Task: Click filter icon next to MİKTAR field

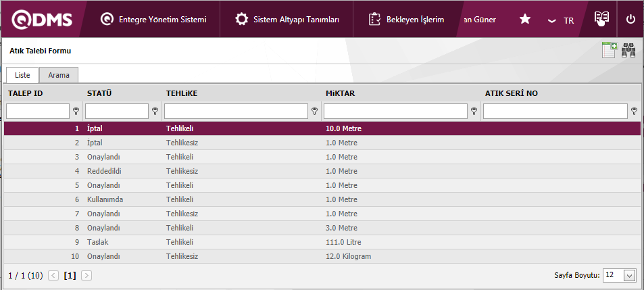Action: [x=474, y=111]
